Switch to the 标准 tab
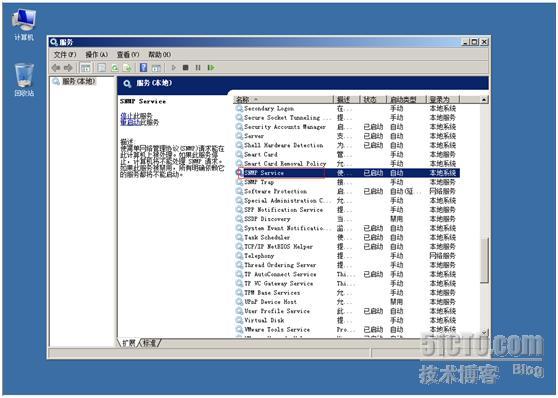Viewport: 558px width, 398px height. point(150,343)
